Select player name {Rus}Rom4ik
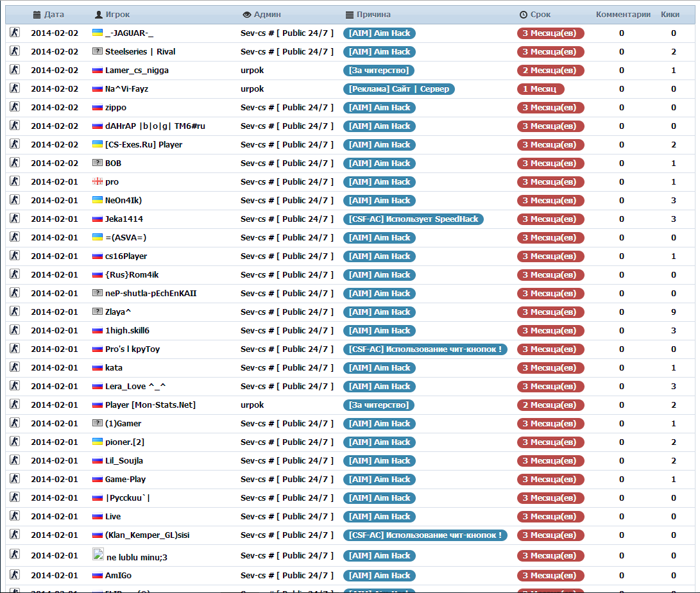Image resolution: width=700 pixels, height=593 pixels. tap(132, 275)
